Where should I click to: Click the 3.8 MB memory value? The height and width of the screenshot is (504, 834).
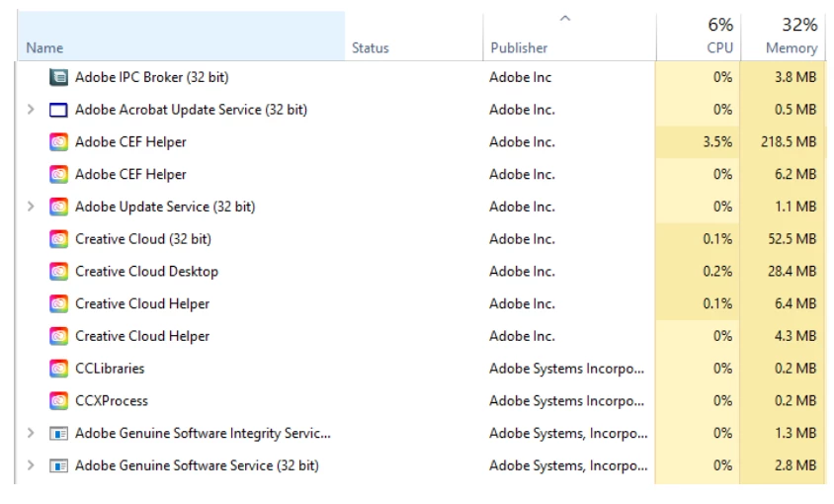pos(795,77)
